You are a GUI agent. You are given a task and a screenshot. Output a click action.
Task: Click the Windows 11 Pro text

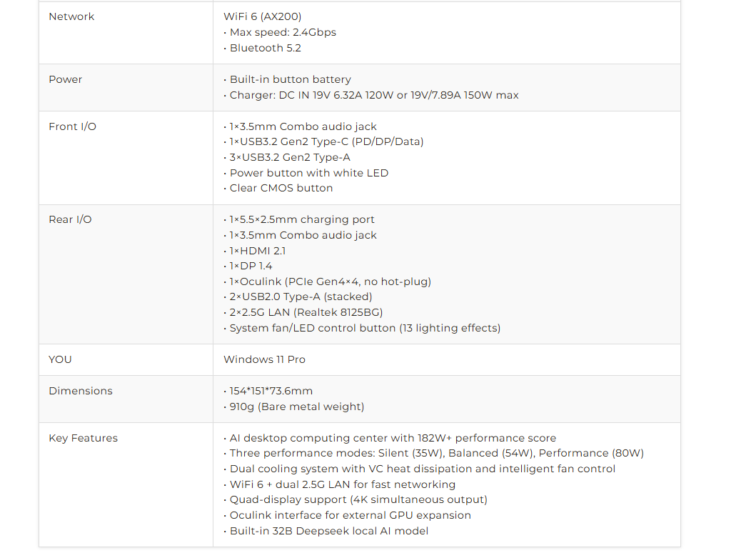tap(264, 359)
